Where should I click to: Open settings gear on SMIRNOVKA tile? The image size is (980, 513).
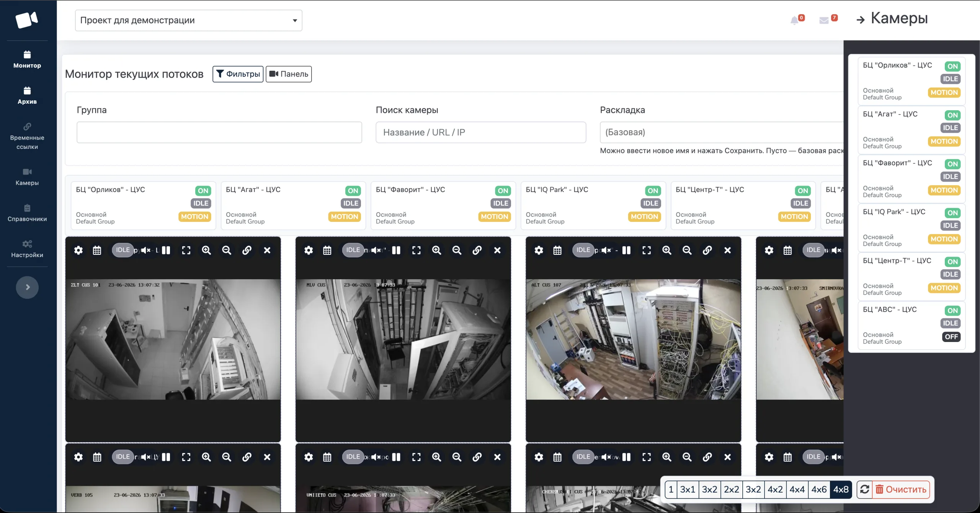(x=769, y=250)
